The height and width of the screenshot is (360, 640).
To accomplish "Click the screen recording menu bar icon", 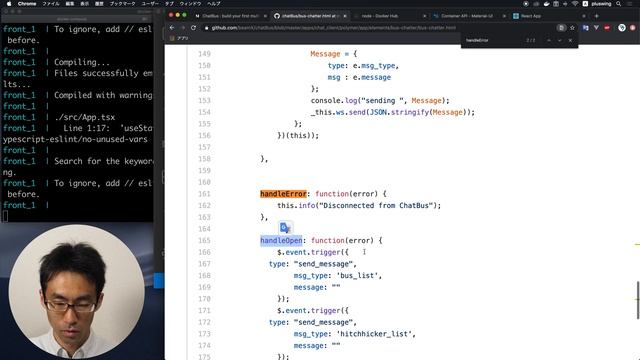I will tap(526, 3).
